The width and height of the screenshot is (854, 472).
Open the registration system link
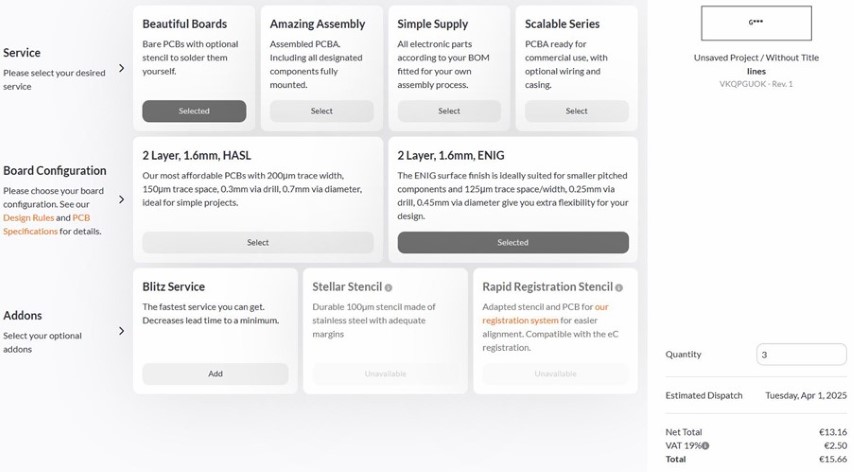point(518,320)
